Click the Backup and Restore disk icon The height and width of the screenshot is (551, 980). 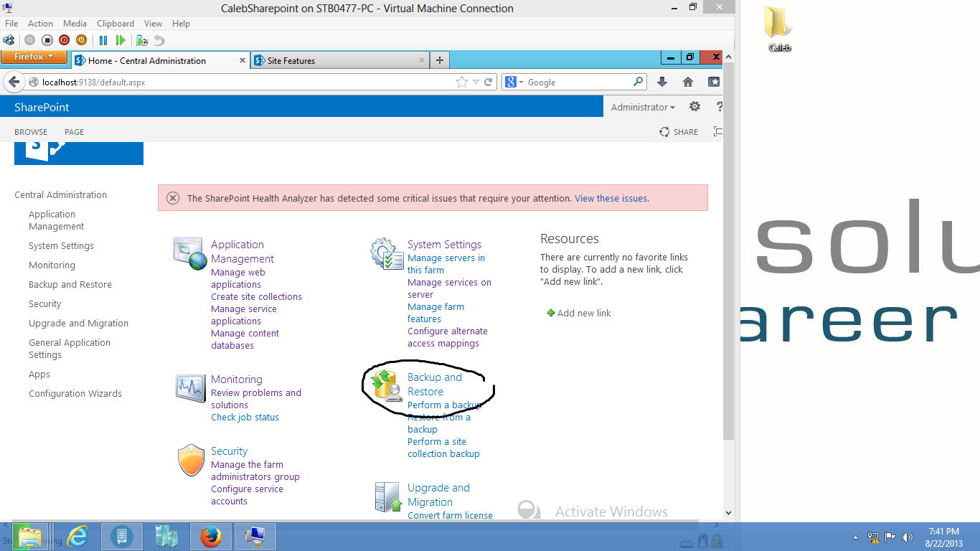pos(385,386)
